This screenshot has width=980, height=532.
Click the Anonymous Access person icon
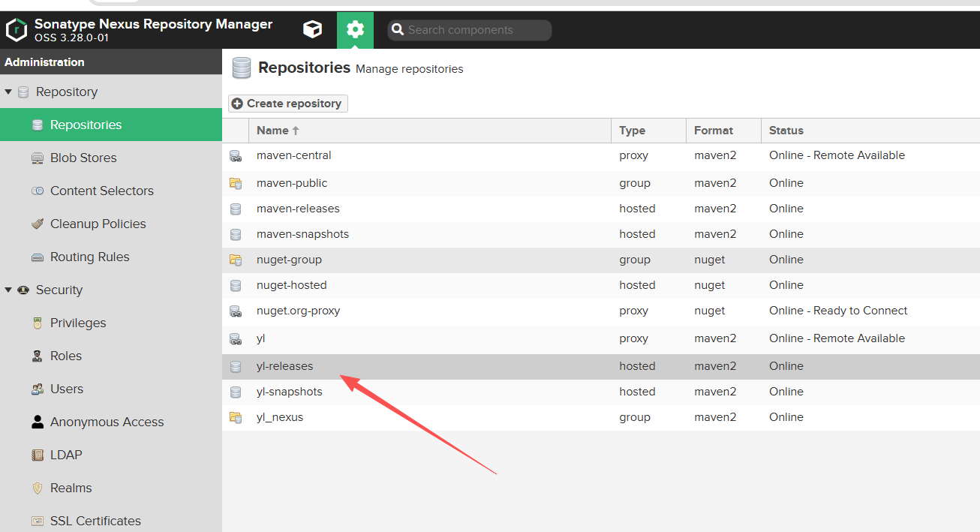point(38,422)
